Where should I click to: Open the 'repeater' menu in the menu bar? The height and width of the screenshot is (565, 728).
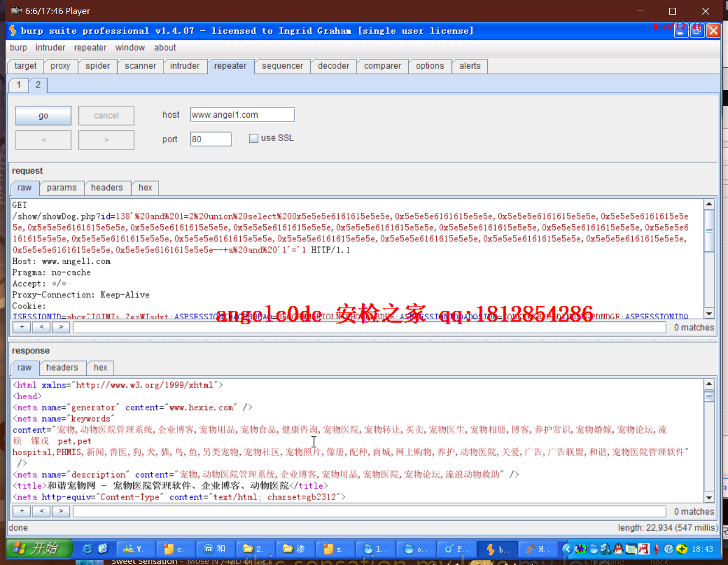coord(90,48)
